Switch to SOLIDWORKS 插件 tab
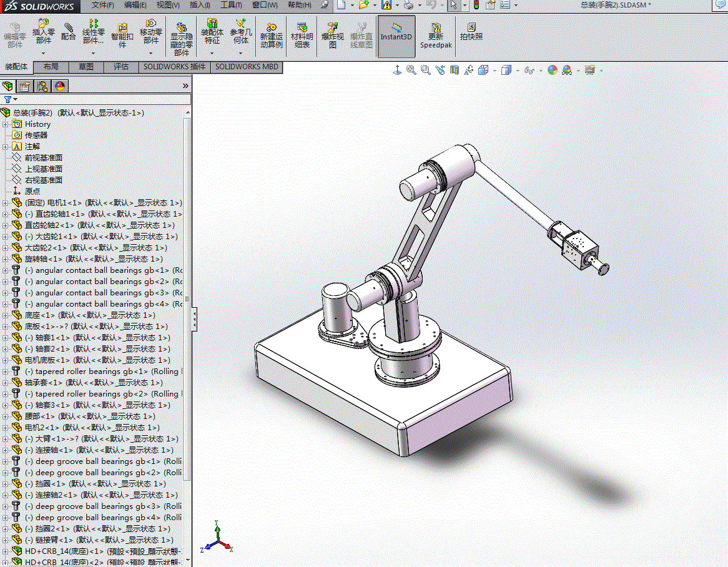 pos(174,67)
